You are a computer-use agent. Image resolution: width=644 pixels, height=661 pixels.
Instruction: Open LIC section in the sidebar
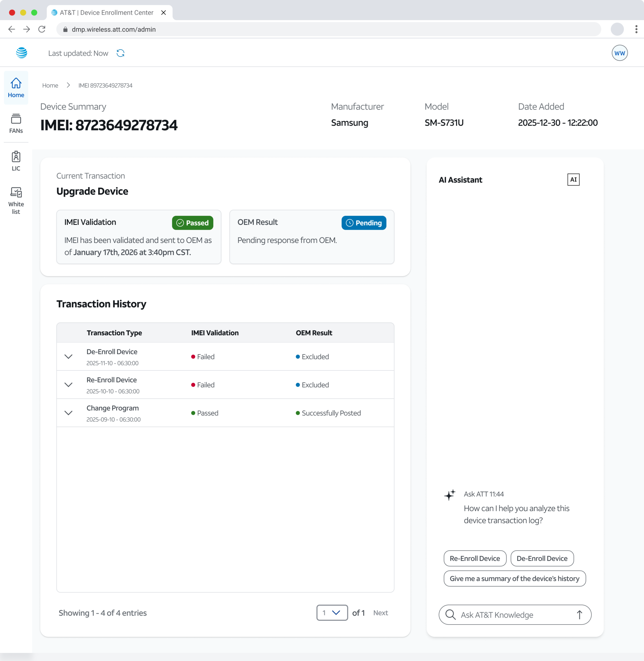tap(16, 161)
